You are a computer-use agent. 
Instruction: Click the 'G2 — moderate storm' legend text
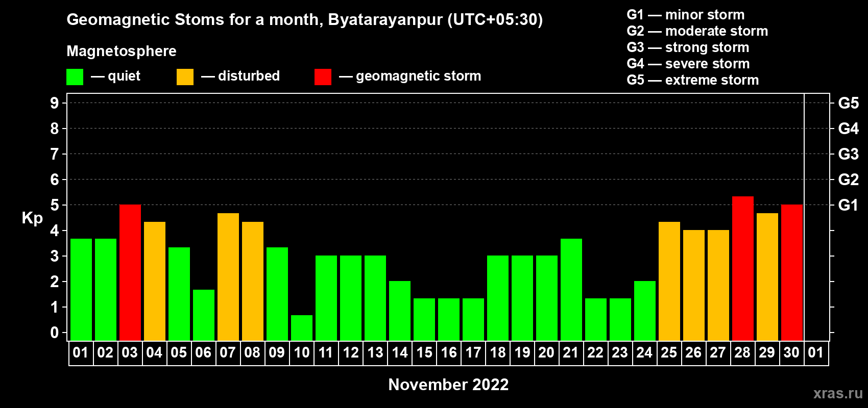(x=697, y=31)
